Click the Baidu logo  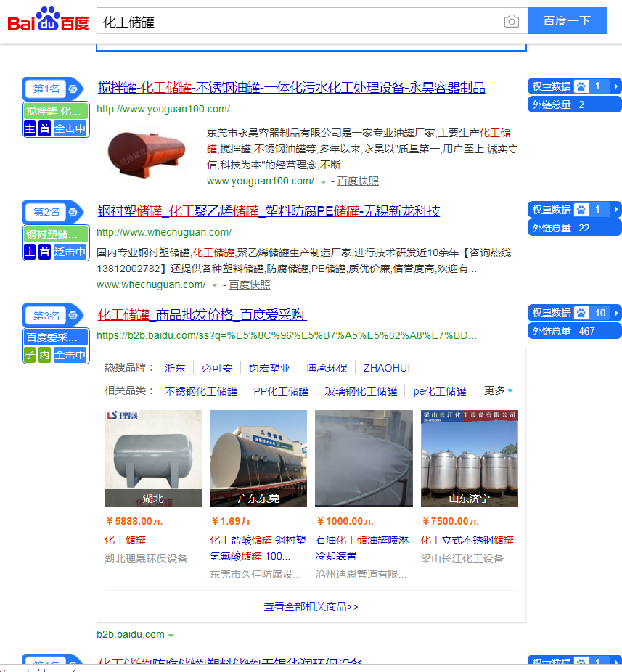tap(48, 19)
